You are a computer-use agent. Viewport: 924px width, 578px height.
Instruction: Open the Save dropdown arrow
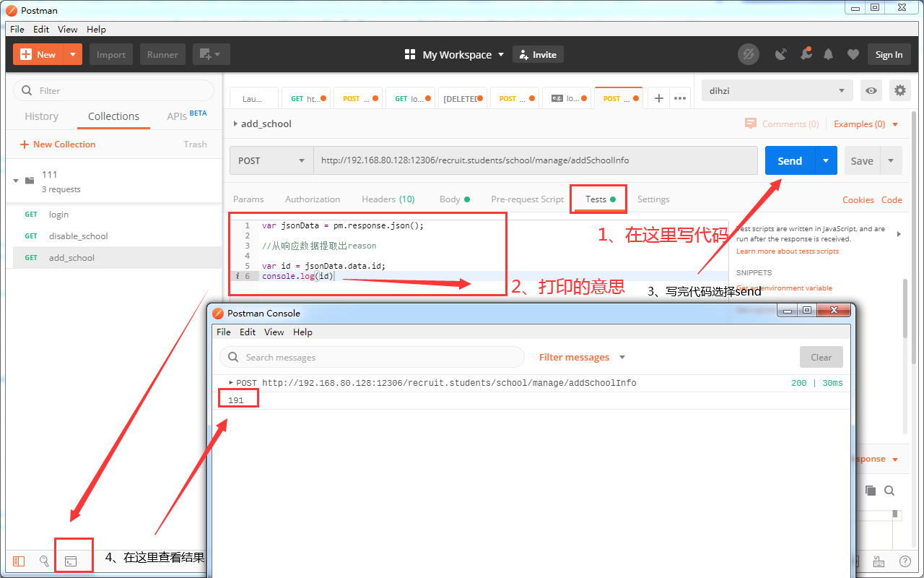pyautogui.click(x=891, y=160)
